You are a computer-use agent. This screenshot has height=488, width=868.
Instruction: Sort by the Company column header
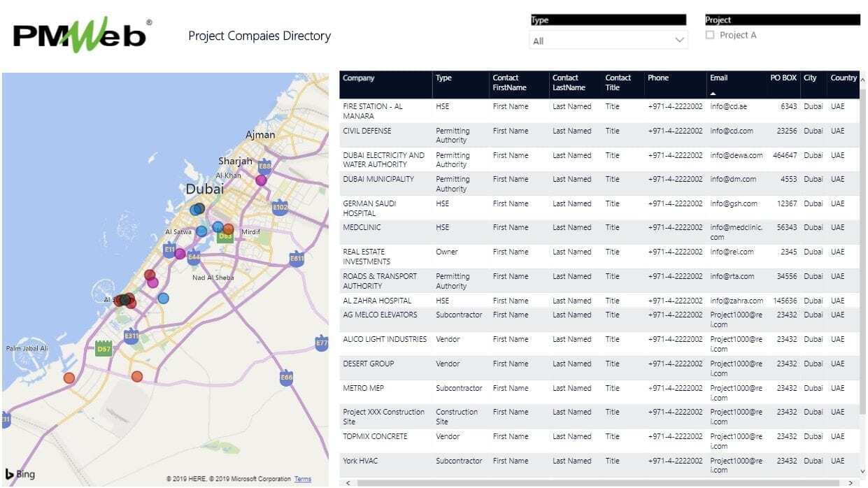tap(359, 78)
